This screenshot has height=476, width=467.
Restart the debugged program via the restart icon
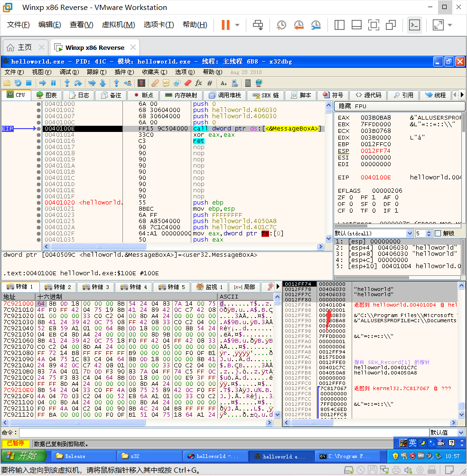(18, 83)
